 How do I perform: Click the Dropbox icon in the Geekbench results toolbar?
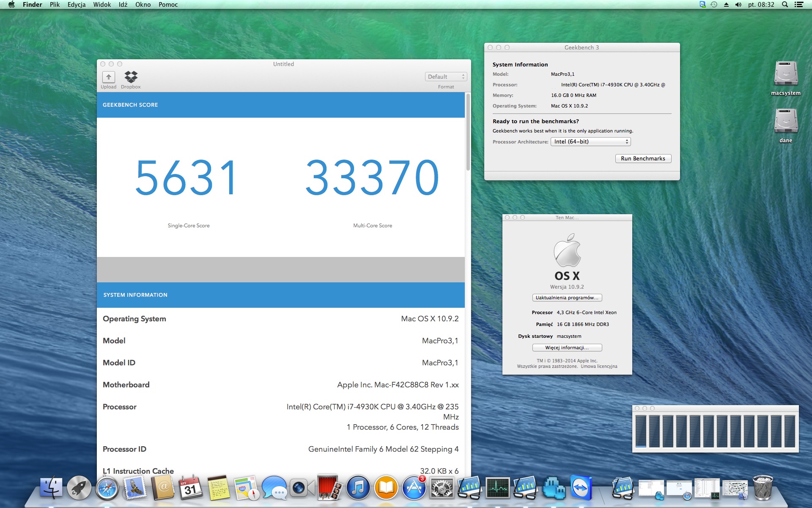131,77
